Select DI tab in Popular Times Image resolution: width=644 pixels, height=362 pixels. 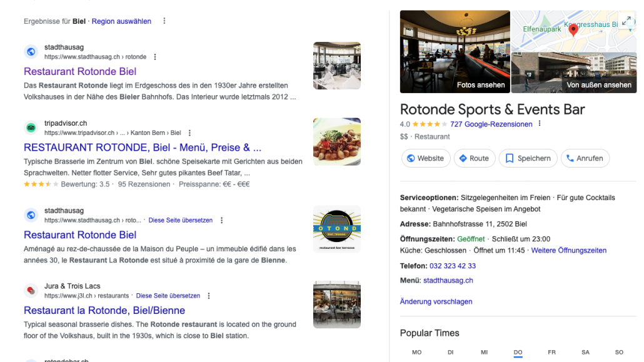(x=451, y=353)
